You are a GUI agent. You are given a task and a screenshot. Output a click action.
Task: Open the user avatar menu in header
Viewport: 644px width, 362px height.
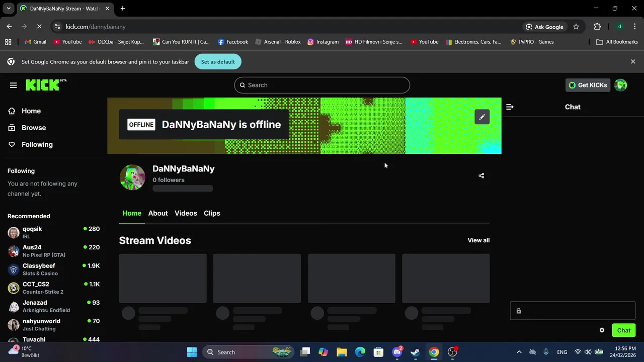point(621,85)
